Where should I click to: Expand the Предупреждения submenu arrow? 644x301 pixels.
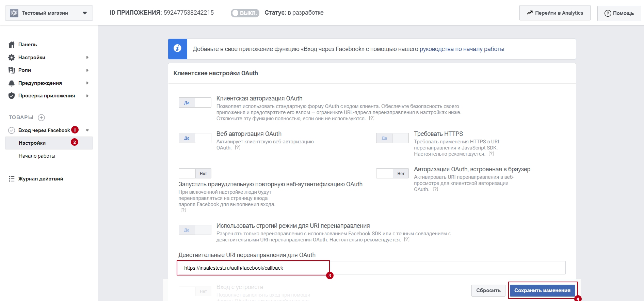coord(87,83)
